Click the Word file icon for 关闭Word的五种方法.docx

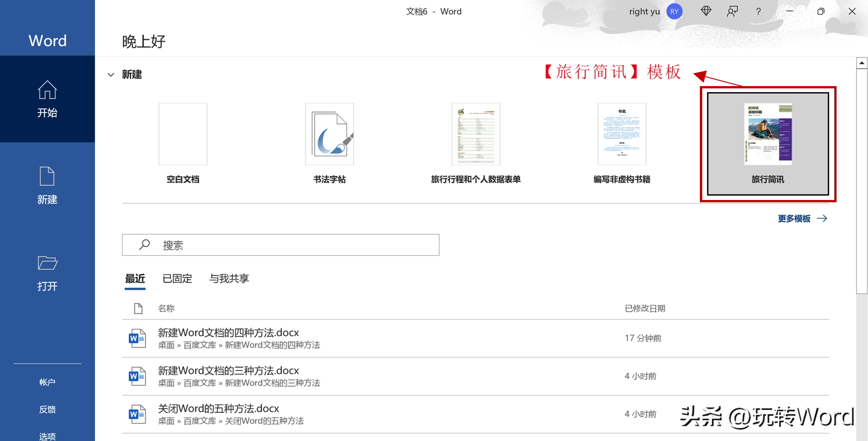137,414
